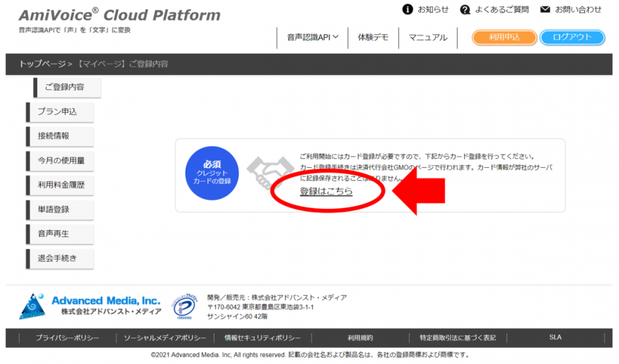
Task: Open 情報セキュリティポリシー footer link
Action: click(262, 338)
